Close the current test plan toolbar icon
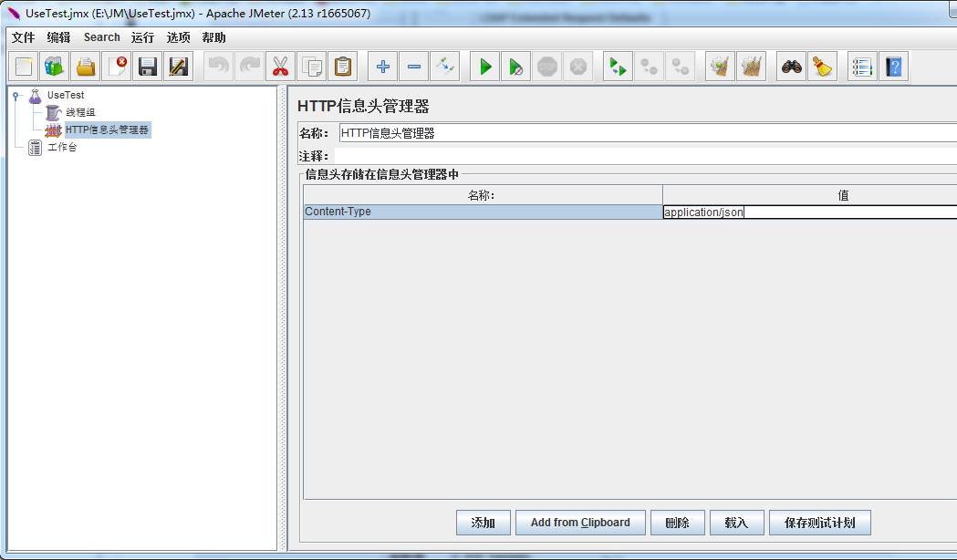Image resolution: width=957 pixels, height=560 pixels. (117, 67)
